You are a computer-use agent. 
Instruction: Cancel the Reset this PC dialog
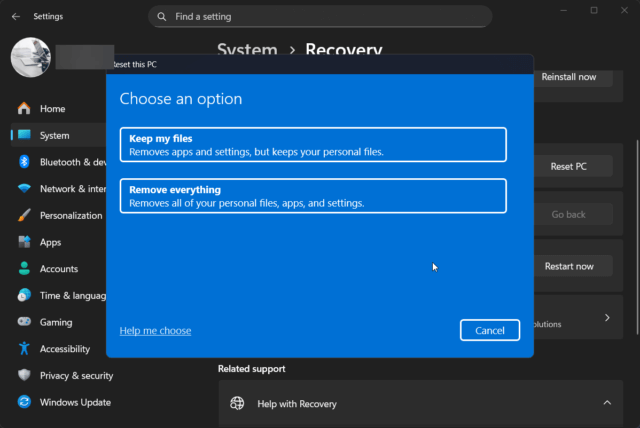[489, 330]
